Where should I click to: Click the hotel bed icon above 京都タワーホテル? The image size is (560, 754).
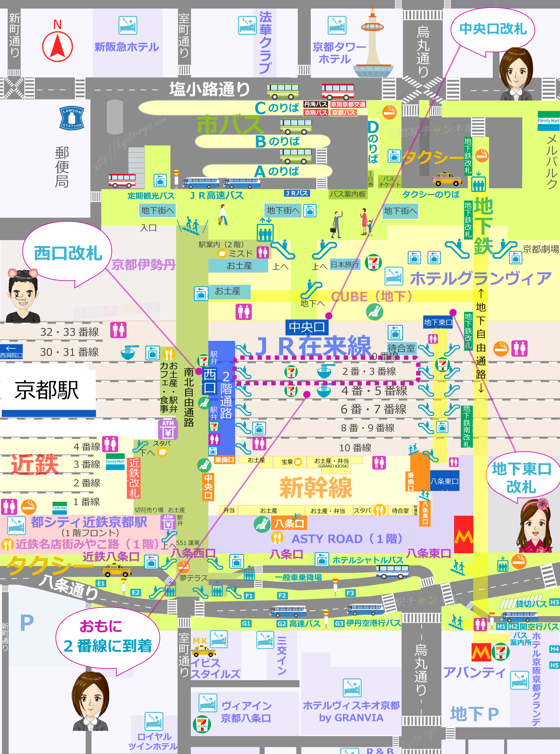point(337,25)
